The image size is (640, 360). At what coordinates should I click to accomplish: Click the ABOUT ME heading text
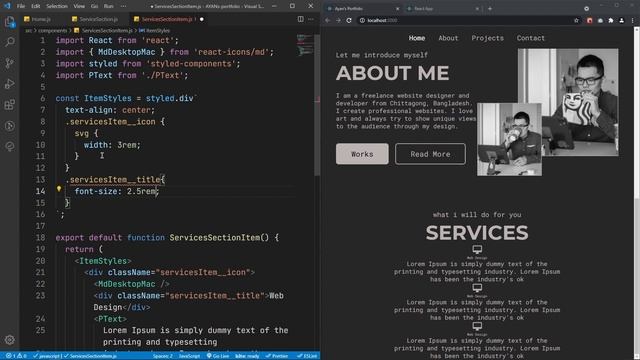tap(392, 73)
